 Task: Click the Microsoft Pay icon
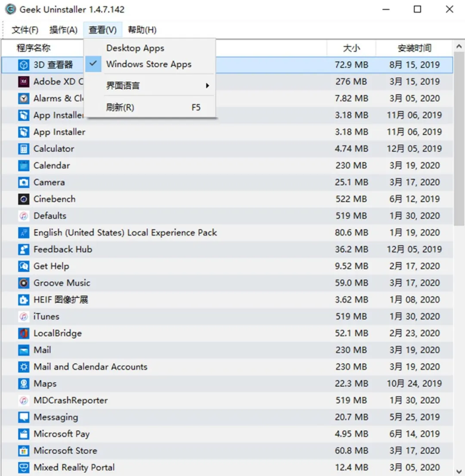tap(24, 434)
